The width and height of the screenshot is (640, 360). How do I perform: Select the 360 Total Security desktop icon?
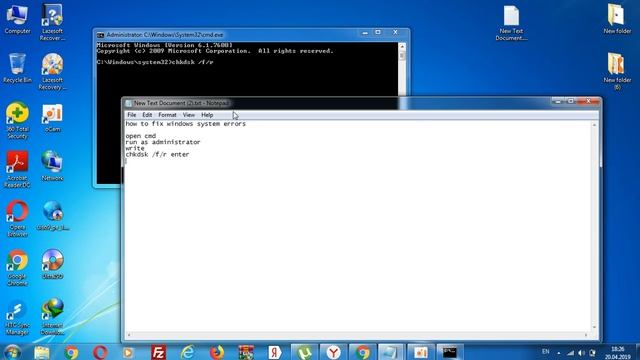click(17, 121)
